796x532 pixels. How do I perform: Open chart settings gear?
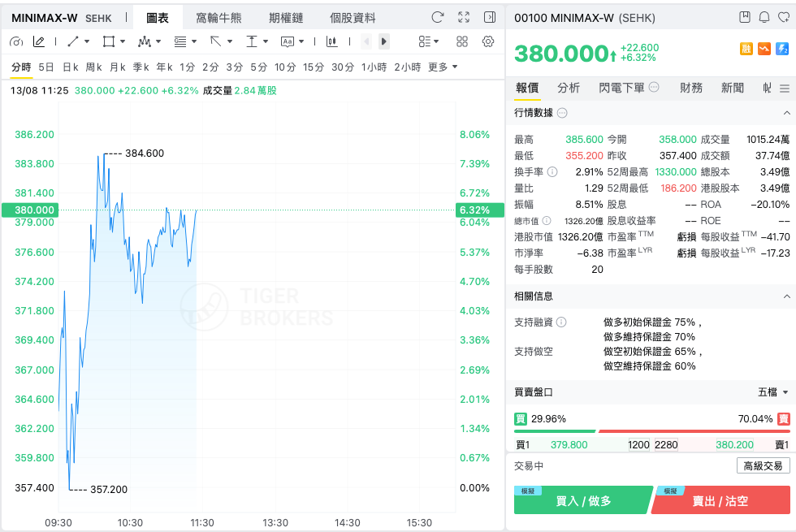point(488,41)
